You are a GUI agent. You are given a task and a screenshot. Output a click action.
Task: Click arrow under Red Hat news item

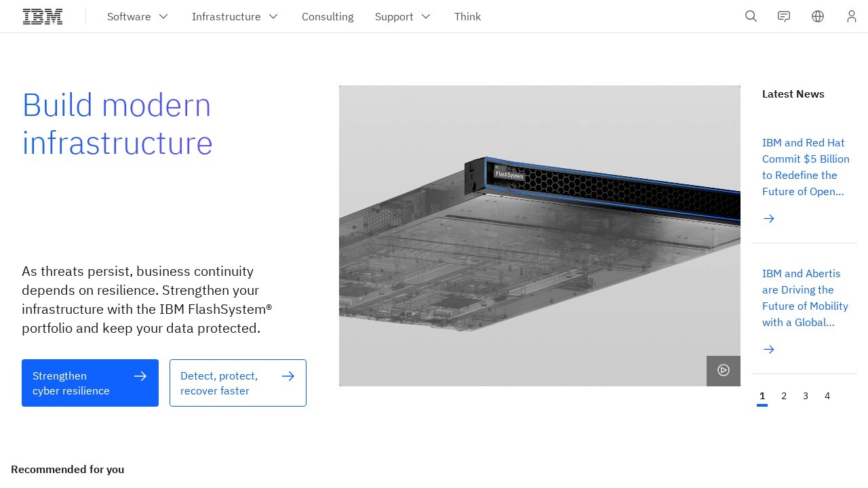768,218
